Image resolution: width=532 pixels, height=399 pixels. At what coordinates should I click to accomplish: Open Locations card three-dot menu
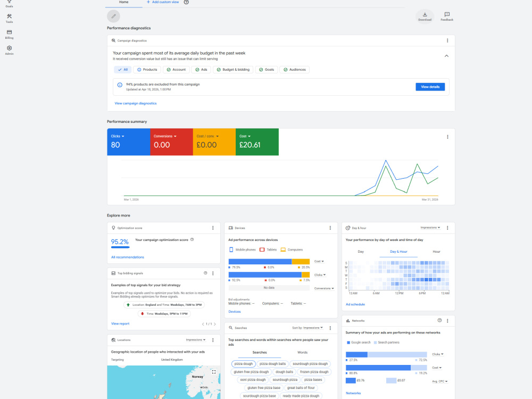click(x=213, y=340)
